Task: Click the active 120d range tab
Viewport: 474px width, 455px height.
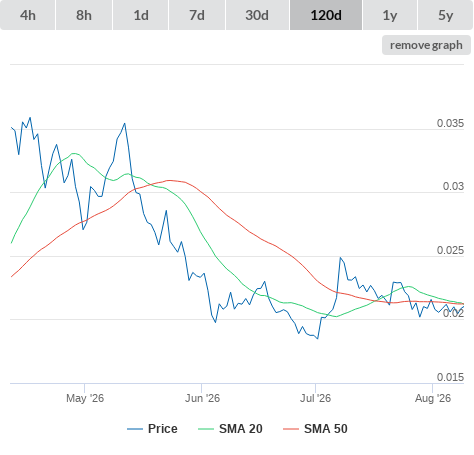Action: coord(326,15)
